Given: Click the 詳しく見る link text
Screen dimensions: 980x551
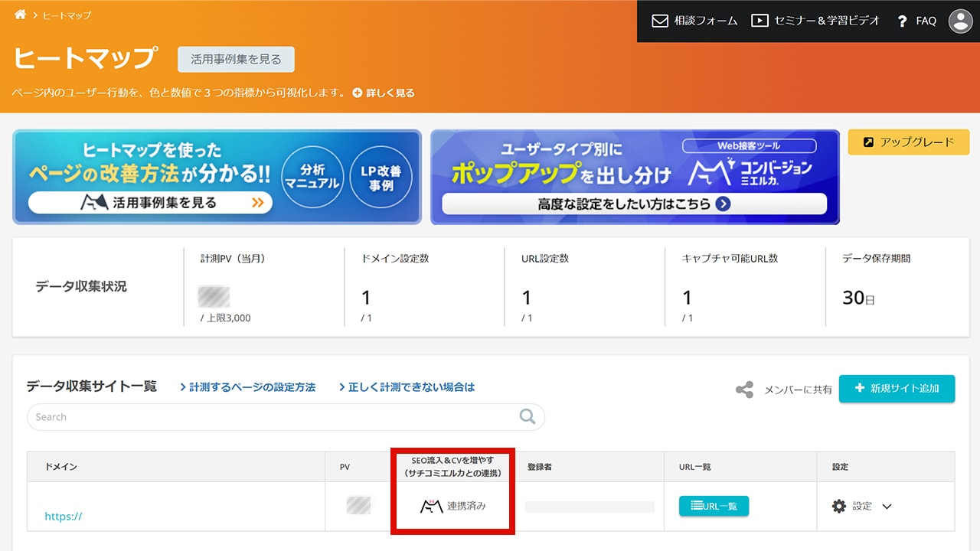Looking at the screenshot, I should pos(390,93).
